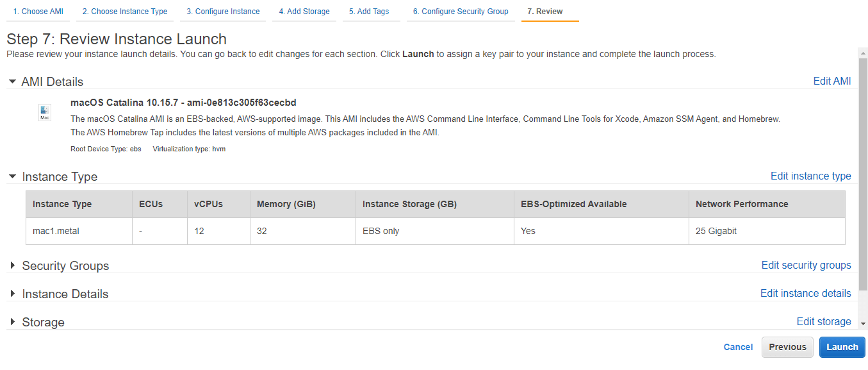Open the Choose Instance Type tab

point(125,12)
